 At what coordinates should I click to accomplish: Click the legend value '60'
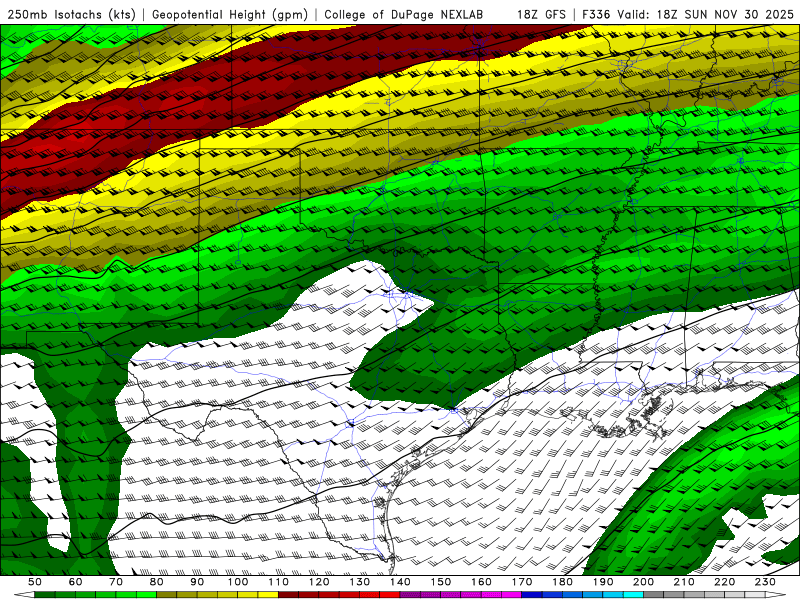click(76, 582)
